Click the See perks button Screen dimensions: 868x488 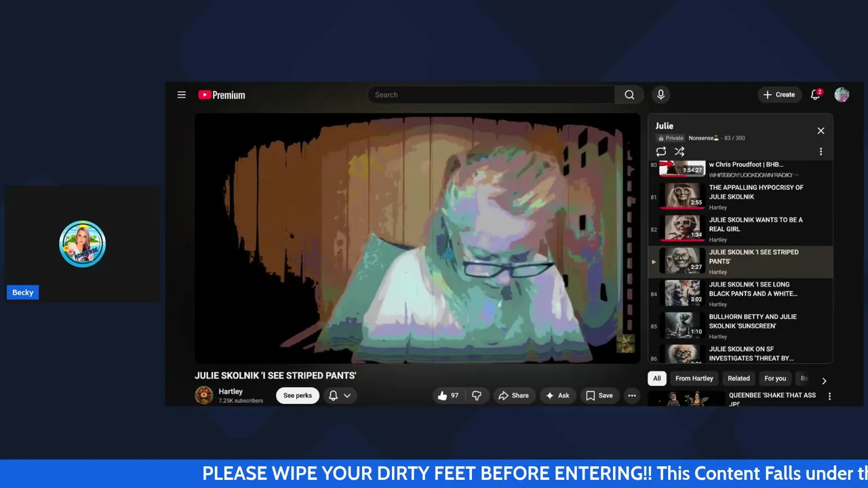[x=298, y=395]
